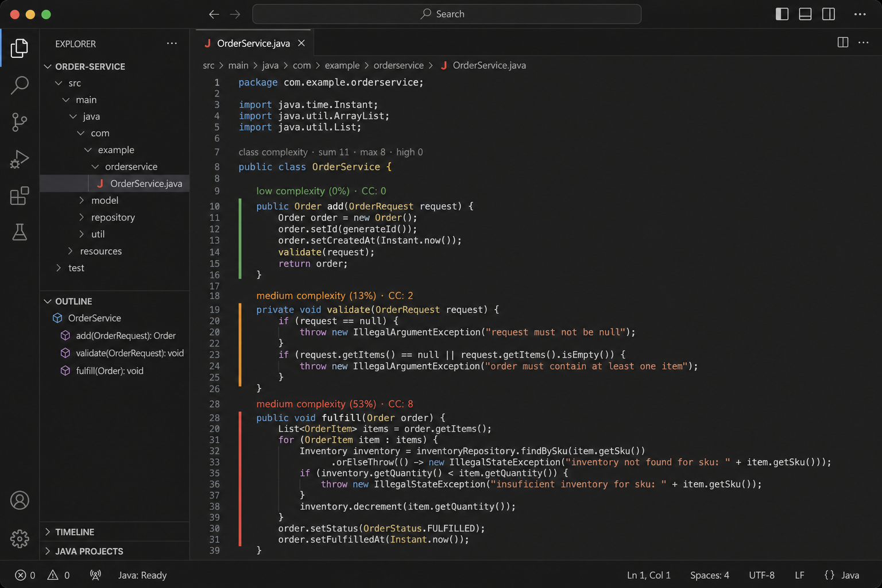Click Ln 1, Col 1 in status bar
Viewport: 882px width, 588px height.
tap(649, 575)
